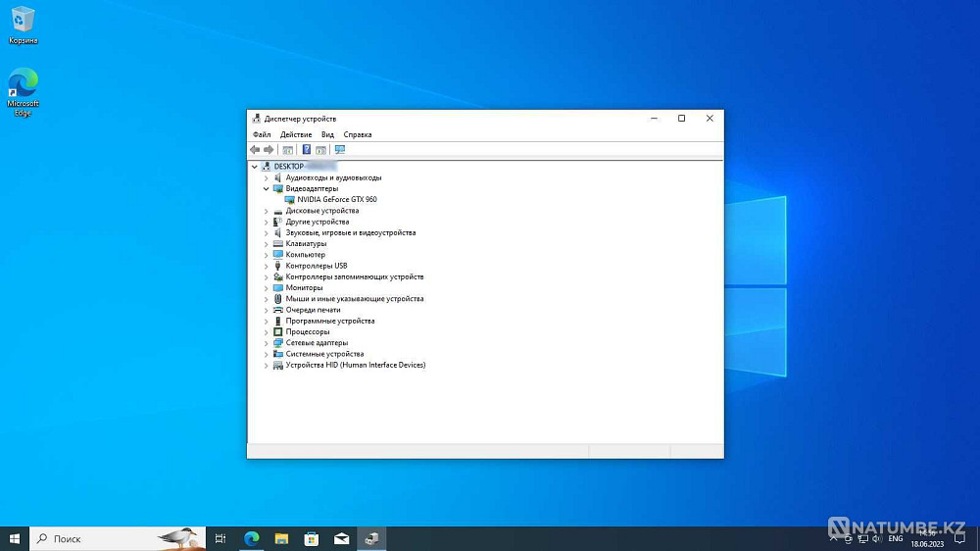This screenshot has width=980, height=551.
Task: Click the Device Manager taskbar button
Action: [x=371, y=538]
